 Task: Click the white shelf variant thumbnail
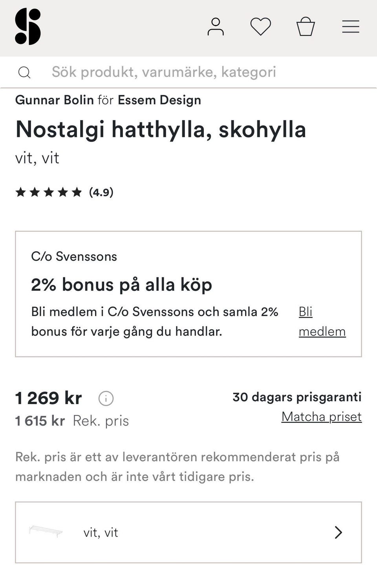coord(46,532)
